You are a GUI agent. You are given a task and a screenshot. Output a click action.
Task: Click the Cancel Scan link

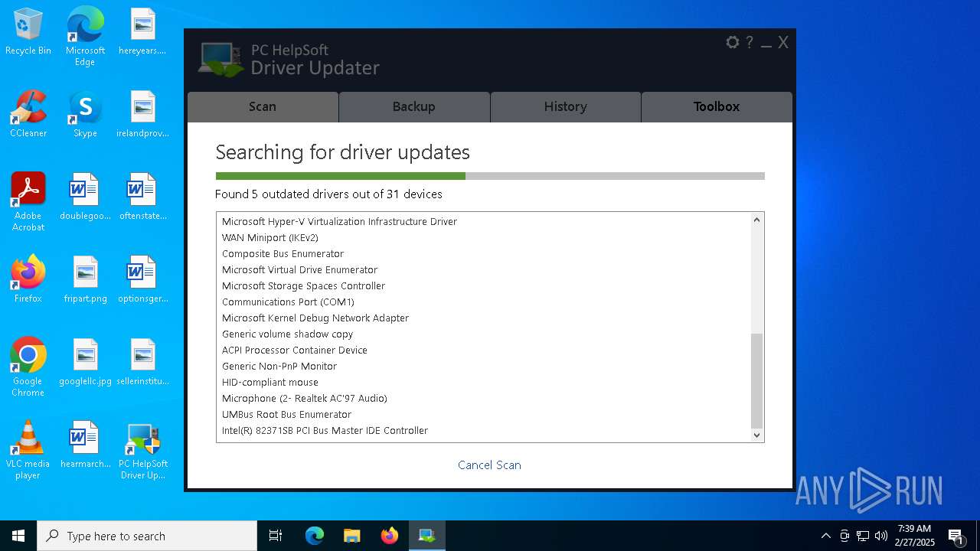coord(489,465)
